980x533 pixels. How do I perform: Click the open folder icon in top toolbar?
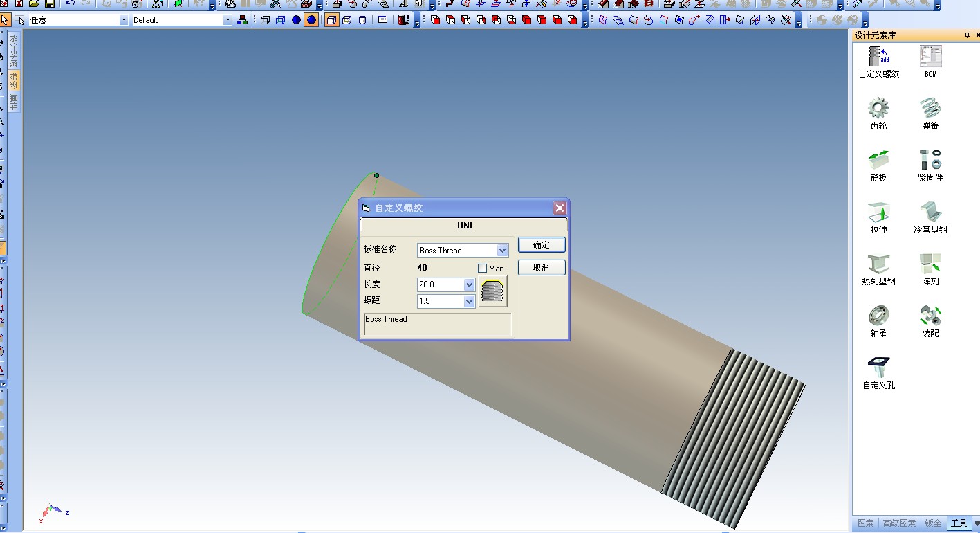pos(35,3)
